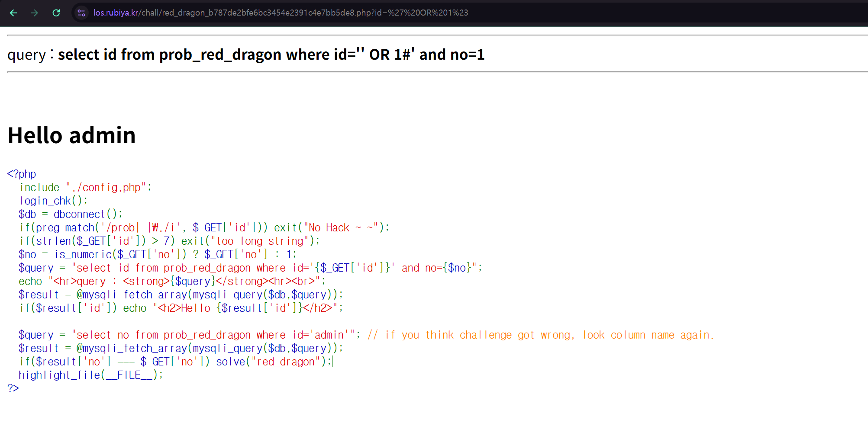The height and width of the screenshot is (429, 868).
Task: Focus the los.rubiya.kr address bar URL
Action: tap(281, 13)
